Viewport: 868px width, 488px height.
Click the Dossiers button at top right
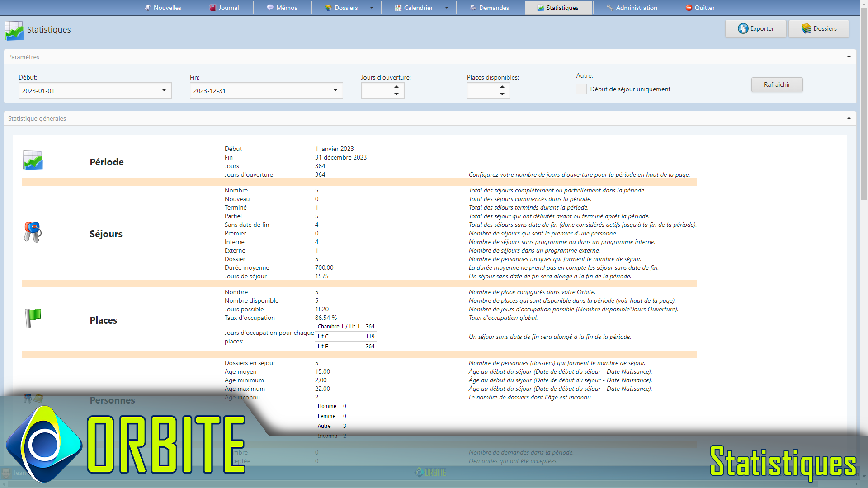point(819,28)
